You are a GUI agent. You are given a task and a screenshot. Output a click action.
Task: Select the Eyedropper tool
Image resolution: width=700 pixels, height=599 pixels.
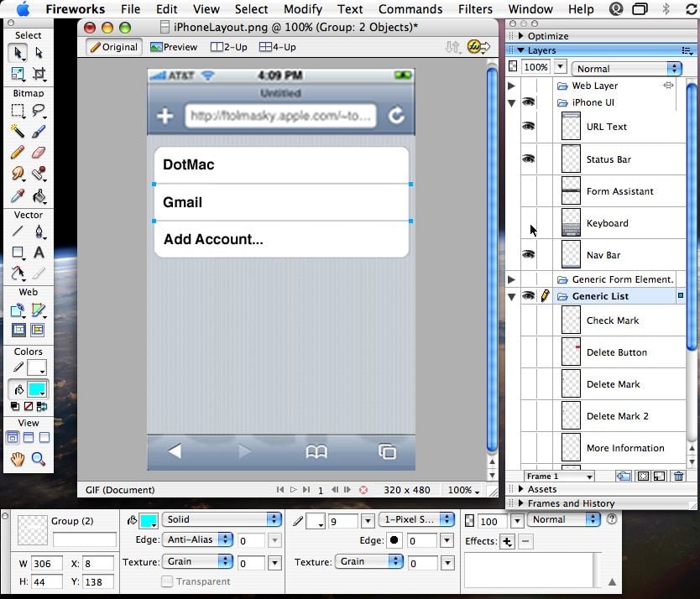pos(18,195)
